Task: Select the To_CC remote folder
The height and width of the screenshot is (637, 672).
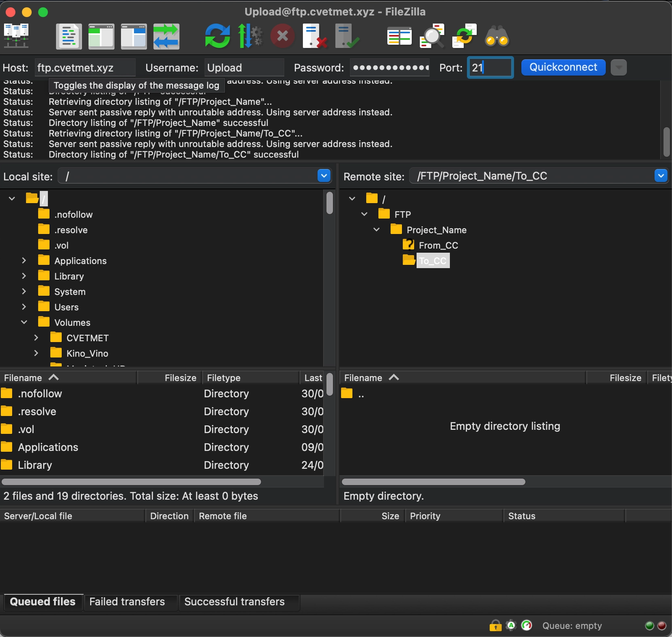Action: [433, 260]
